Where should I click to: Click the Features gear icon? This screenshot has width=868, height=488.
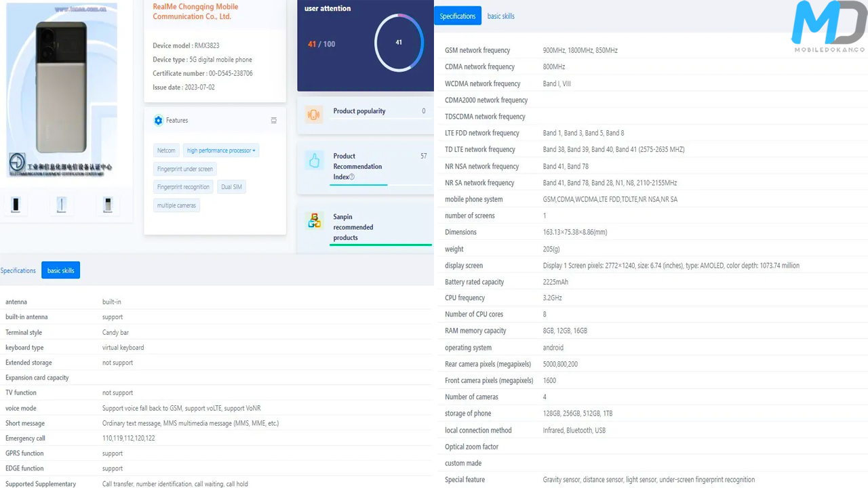(158, 121)
